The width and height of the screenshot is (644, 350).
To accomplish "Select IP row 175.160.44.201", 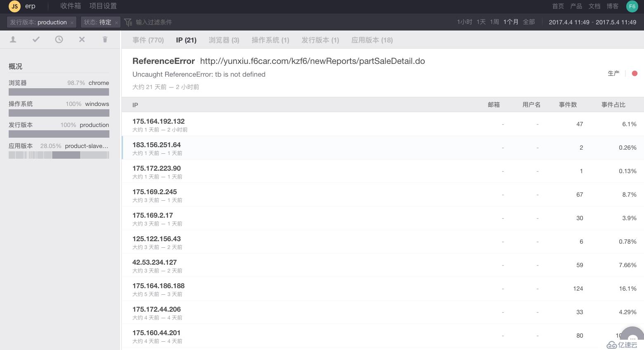I will (383, 336).
